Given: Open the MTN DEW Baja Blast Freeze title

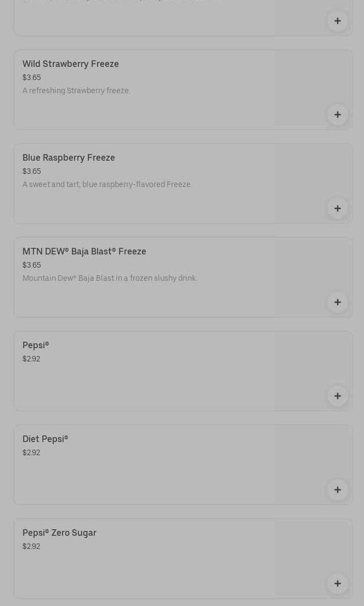Looking at the screenshot, I should pyautogui.click(x=84, y=252).
